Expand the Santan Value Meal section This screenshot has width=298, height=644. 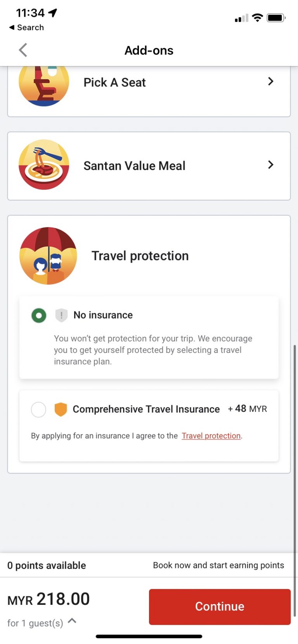point(271,165)
